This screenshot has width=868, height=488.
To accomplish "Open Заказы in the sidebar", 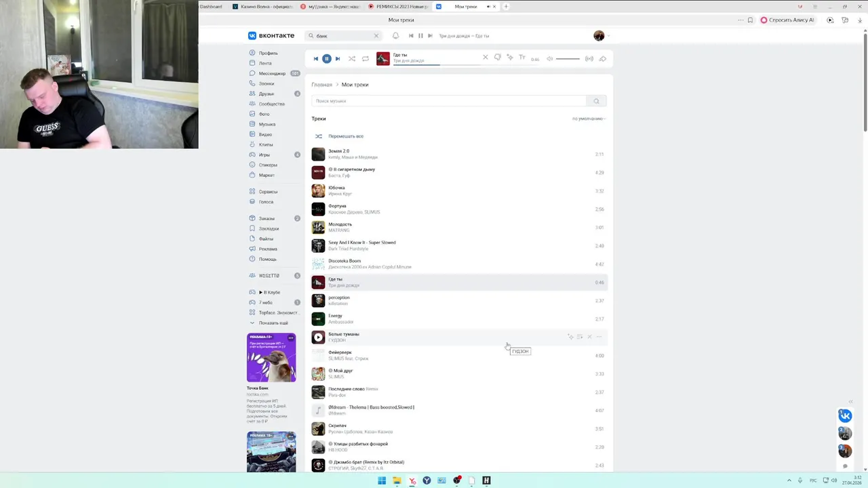I will pos(267,218).
